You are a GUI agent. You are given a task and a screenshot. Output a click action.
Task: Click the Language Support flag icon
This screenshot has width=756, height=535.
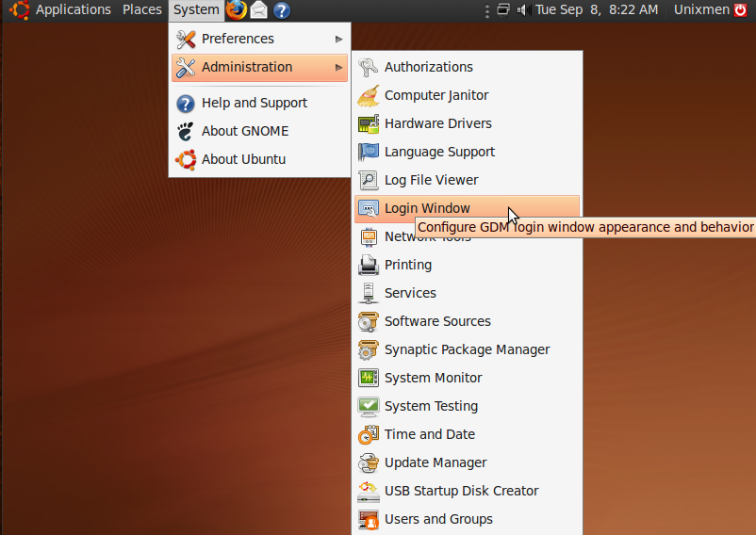[369, 153]
